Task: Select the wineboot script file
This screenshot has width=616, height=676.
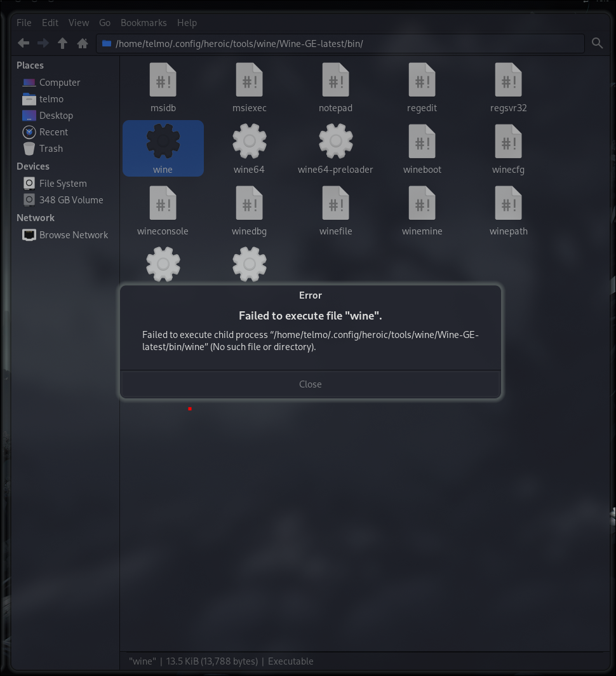Action: (x=422, y=142)
